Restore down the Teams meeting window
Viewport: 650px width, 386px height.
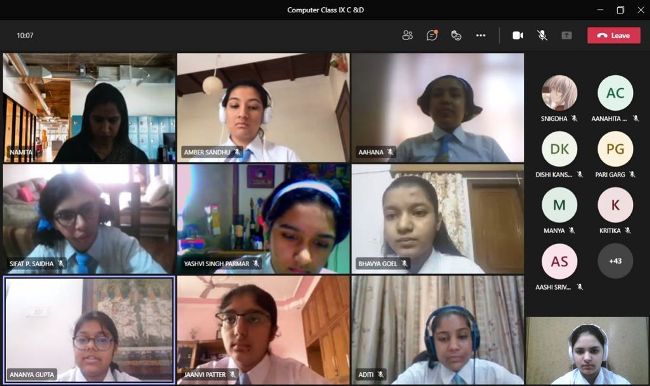[620, 10]
